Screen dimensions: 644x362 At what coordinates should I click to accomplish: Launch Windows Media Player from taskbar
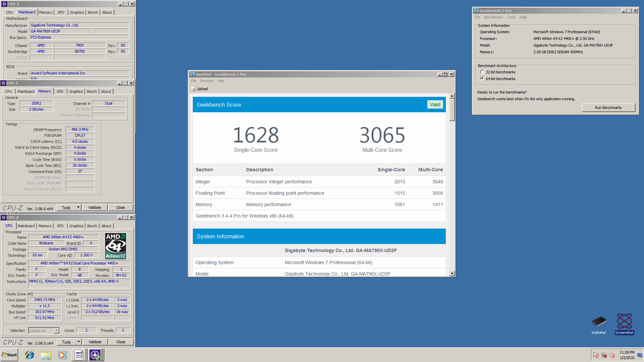[62, 355]
